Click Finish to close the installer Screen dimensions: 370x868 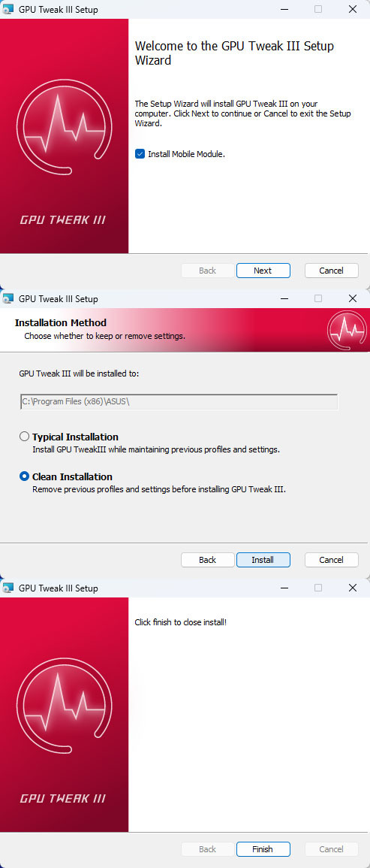263,849
